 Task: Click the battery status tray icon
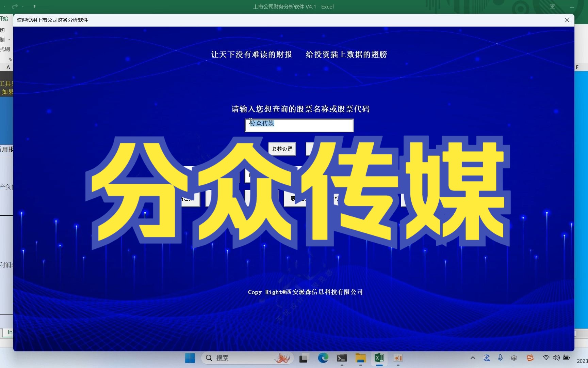click(x=567, y=358)
